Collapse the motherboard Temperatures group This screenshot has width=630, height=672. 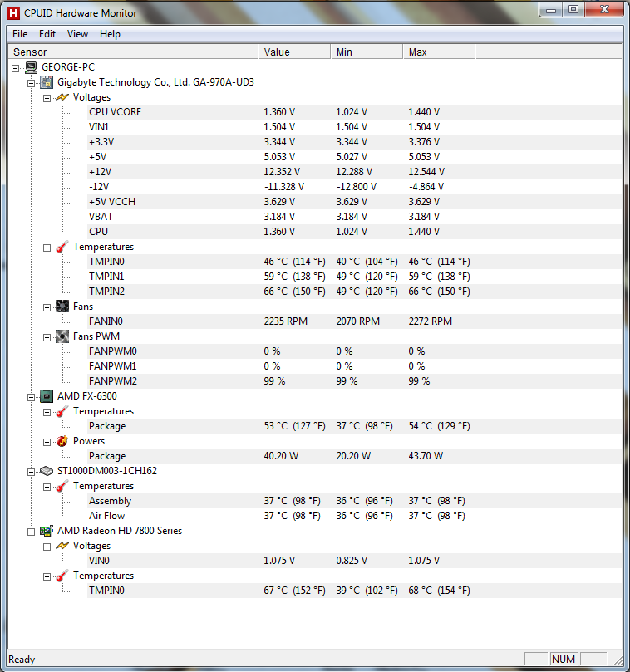(47, 248)
